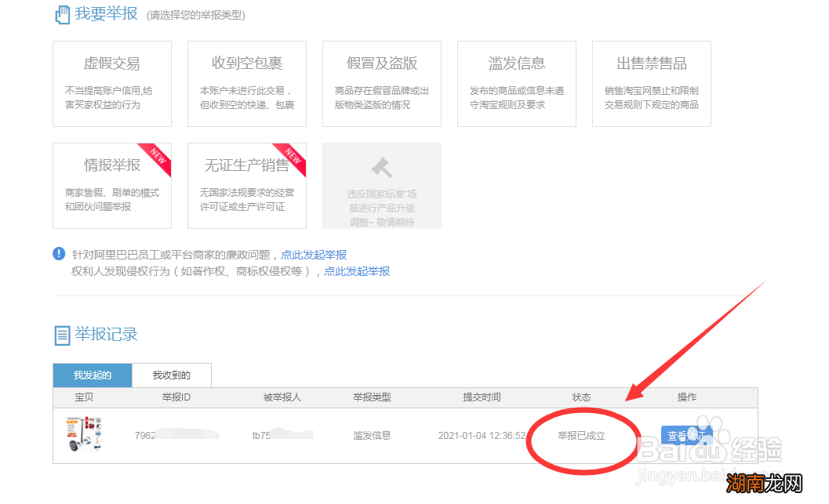Open first 点此发起举报 link for 廉政问题
Image resolution: width=829 pixels, height=504 pixels.
coord(314,255)
